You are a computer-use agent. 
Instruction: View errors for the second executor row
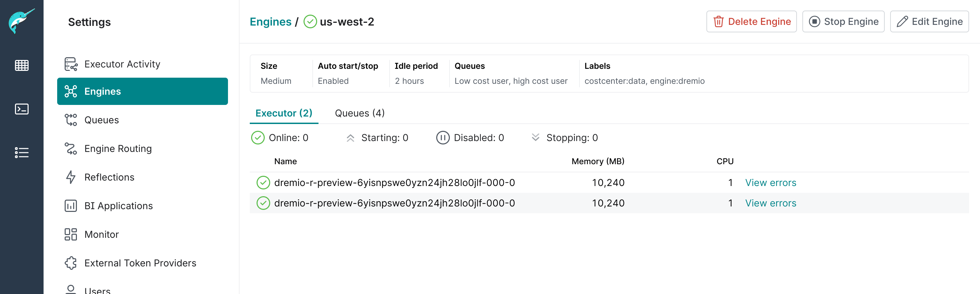coord(770,203)
